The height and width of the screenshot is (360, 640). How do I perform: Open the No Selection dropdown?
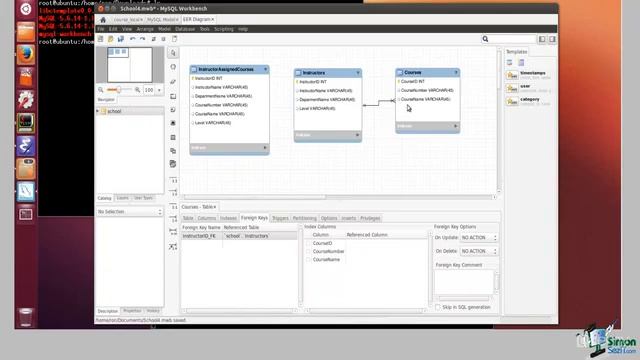click(130, 212)
